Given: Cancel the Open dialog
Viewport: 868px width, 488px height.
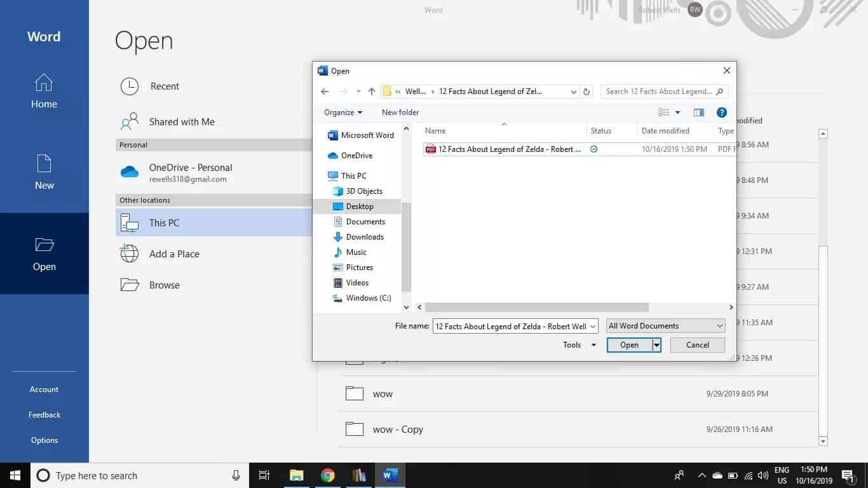Looking at the screenshot, I should pos(698,345).
